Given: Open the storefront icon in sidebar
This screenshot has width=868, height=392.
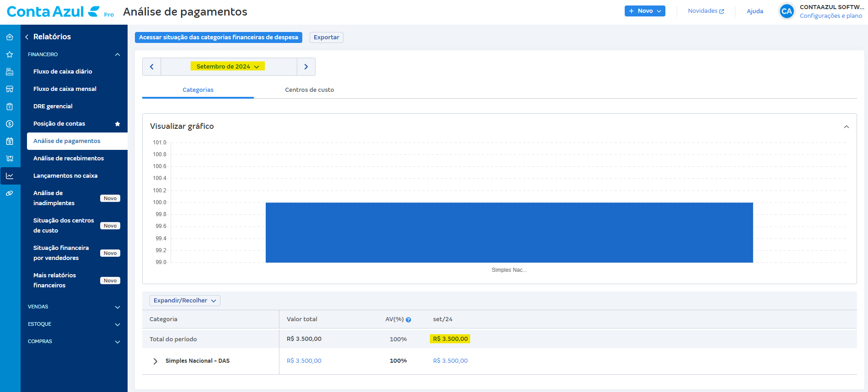Looking at the screenshot, I should (x=10, y=89).
